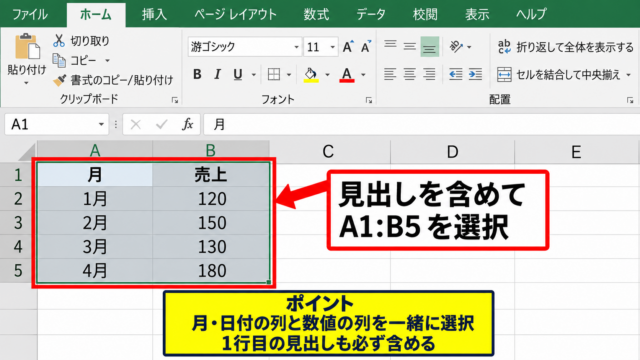Select the Format Painter (書式のコピー/貼り付け) brush
The height and width of the screenshot is (360, 640).
(60, 80)
